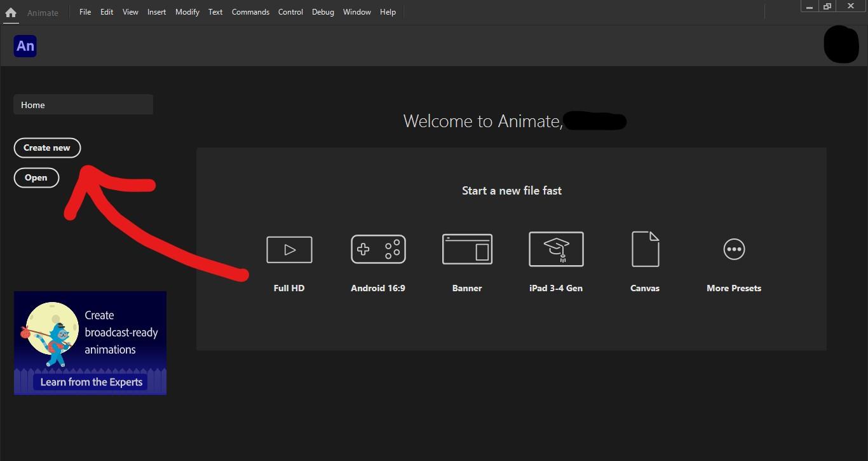Image resolution: width=868 pixels, height=461 pixels.
Task: Open the File menu
Action: click(85, 12)
